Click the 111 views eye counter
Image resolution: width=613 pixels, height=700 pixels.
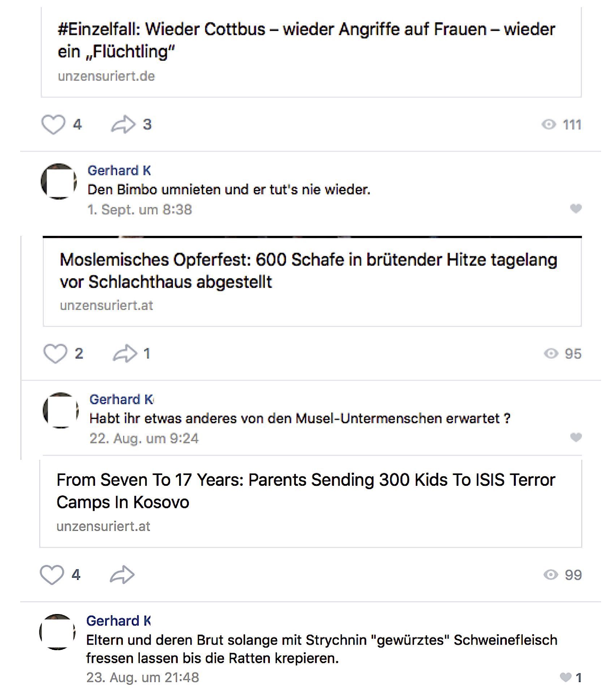(562, 125)
